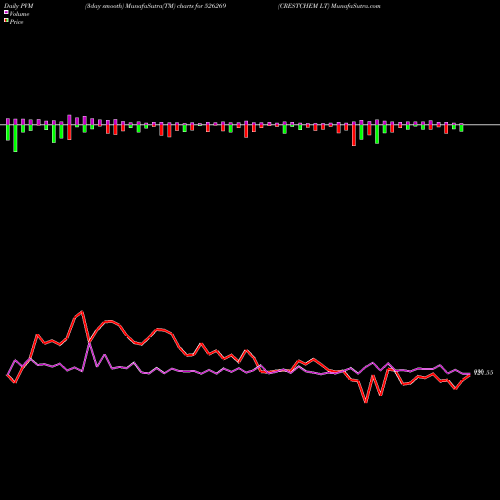
Task: Click the price value label ending in .55
Action: click(x=483, y=372)
